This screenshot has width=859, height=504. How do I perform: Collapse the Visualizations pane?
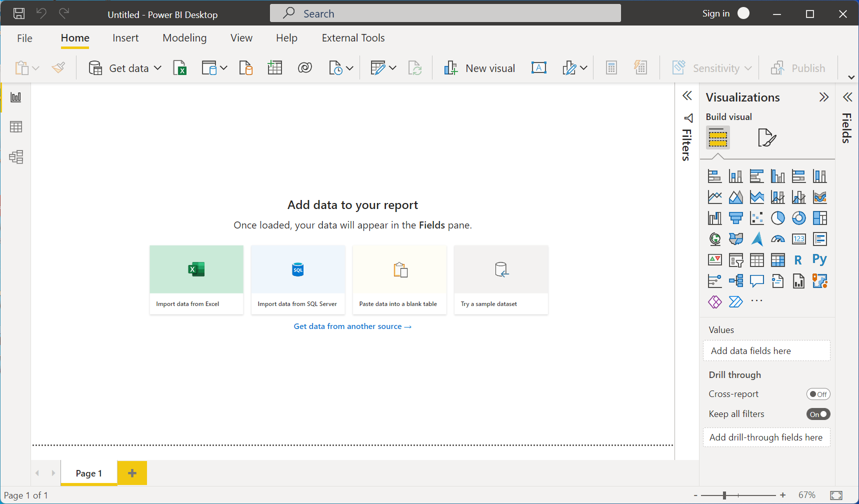(824, 97)
